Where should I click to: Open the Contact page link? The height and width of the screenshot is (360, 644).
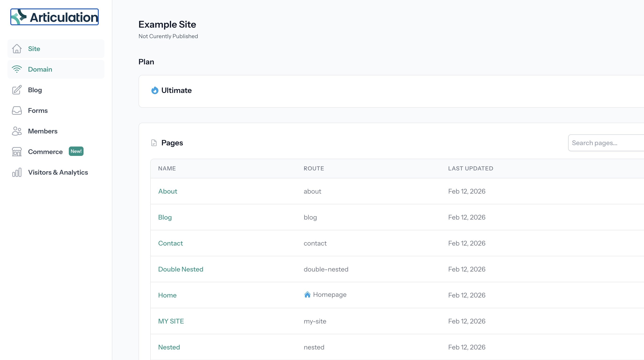click(x=170, y=243)
